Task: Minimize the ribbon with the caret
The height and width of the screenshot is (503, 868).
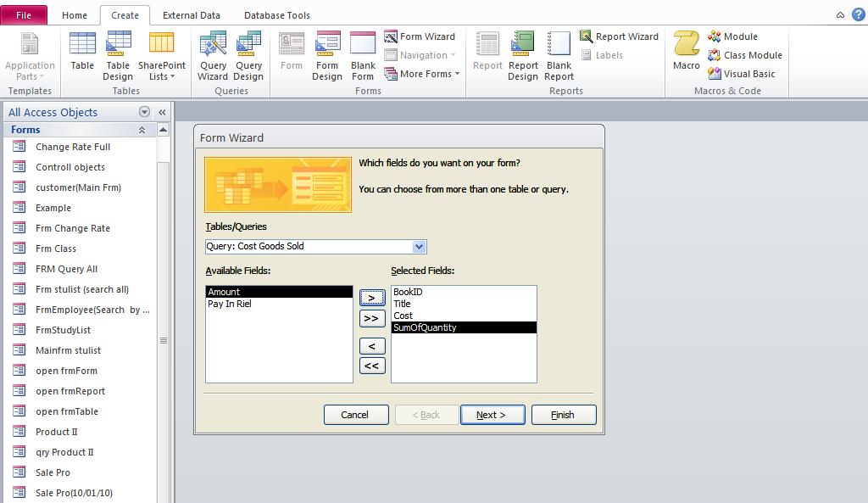Action: (x=840, y=15)
